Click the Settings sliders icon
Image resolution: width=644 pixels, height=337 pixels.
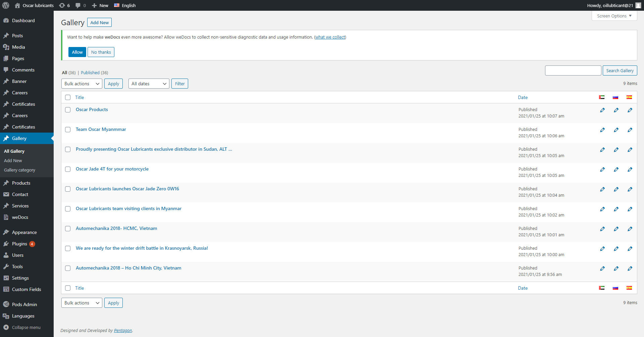click(x=6, y=278)
